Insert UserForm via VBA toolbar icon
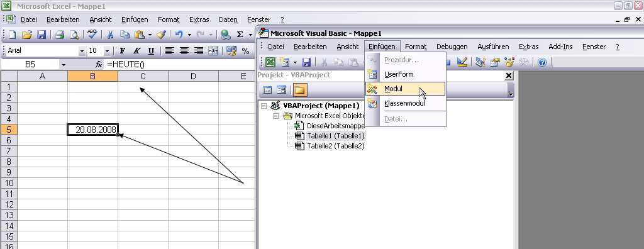Image resolution: width=644 pixels, height=249 pixels. (x=285, y=62)
